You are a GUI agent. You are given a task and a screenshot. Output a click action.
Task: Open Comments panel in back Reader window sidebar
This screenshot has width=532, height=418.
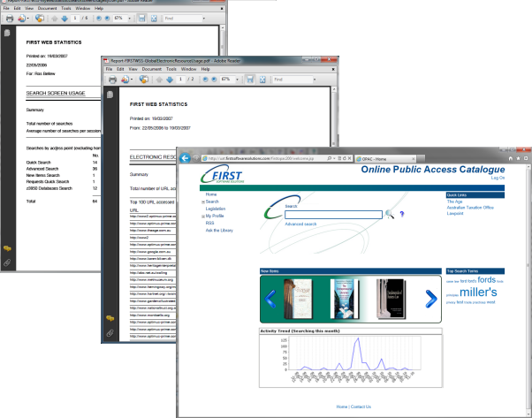[7, 248]
